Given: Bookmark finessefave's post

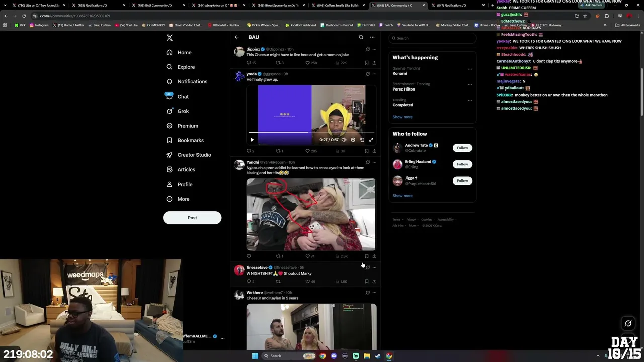Looking at the screenshot, I should coord(366,281).
